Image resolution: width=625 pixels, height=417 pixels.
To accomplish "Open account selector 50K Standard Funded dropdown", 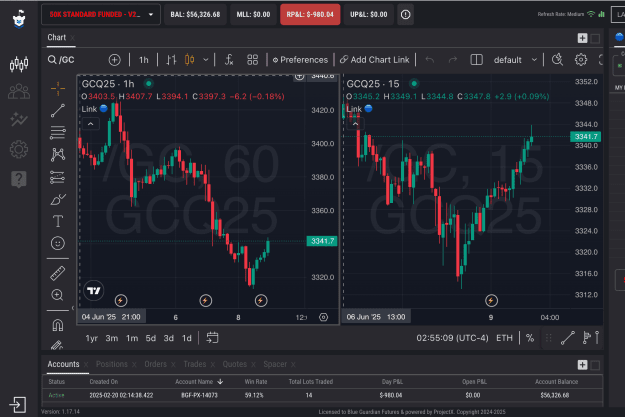I will click(101, 15).
